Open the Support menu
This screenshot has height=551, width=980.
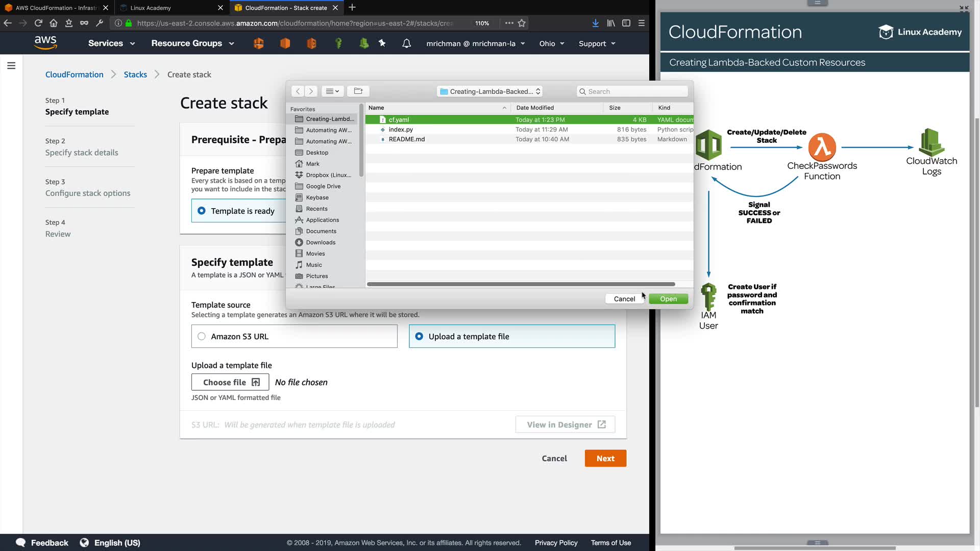(597, 43)
